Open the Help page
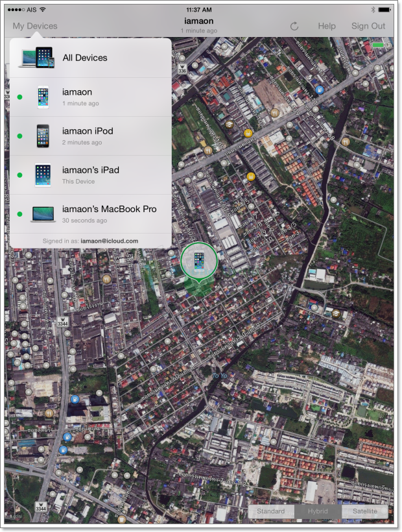 (327, 26)
